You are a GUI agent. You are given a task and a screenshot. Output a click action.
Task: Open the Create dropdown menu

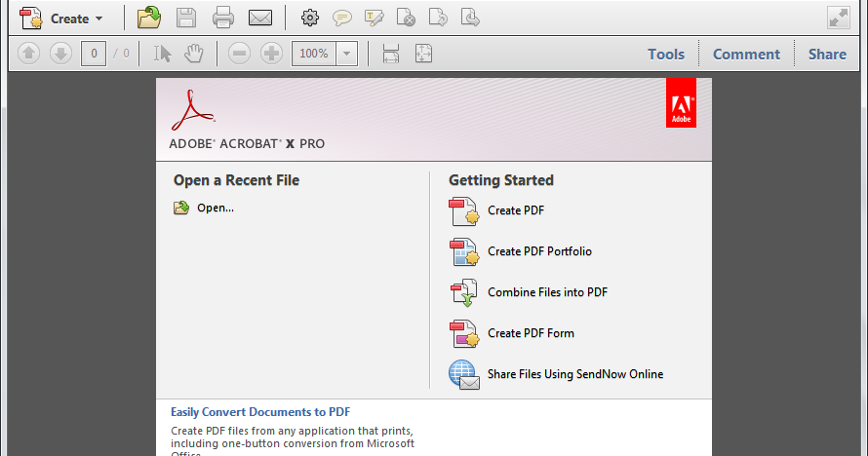coord(60,19)
